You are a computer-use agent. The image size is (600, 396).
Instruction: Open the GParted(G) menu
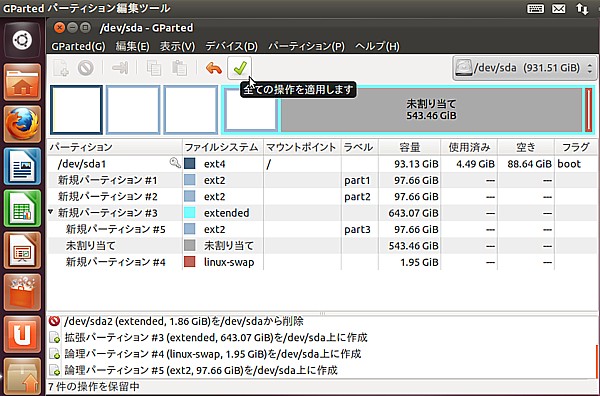point(78,46)
